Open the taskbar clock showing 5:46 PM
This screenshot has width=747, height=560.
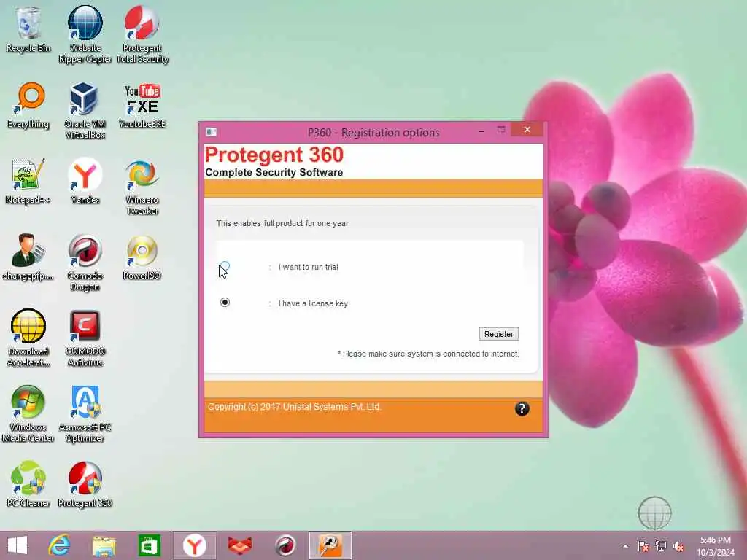point(716,546)
